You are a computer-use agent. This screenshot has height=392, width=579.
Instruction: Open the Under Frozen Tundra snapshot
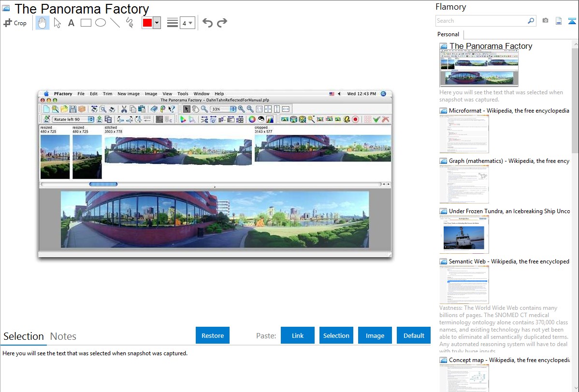[464, 234]
